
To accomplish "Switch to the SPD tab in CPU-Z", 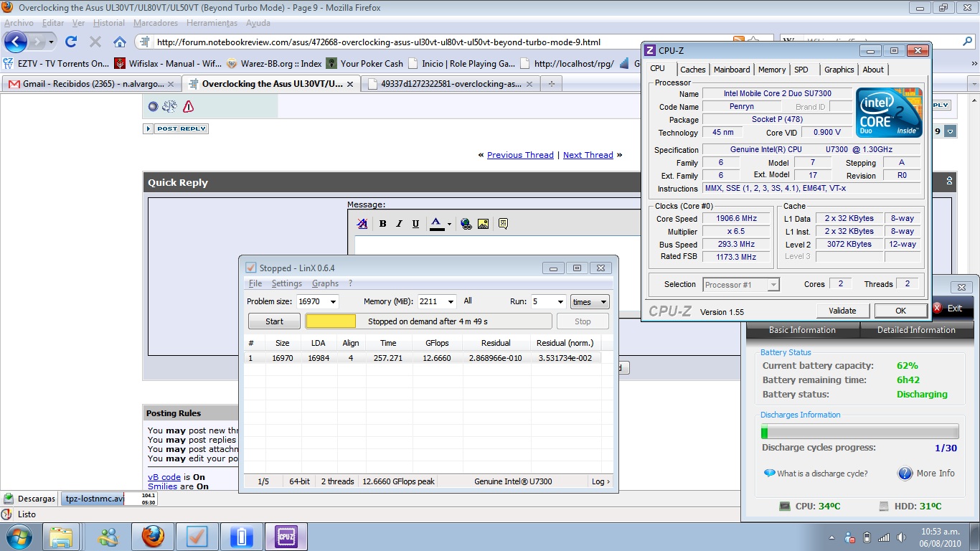I will coord(801,70).
